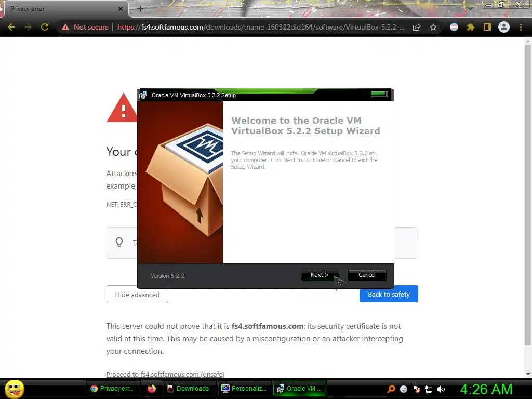Click the bold fs4.softfamous.com text
The image size is (532, 399).
click(x=268, y=326)
